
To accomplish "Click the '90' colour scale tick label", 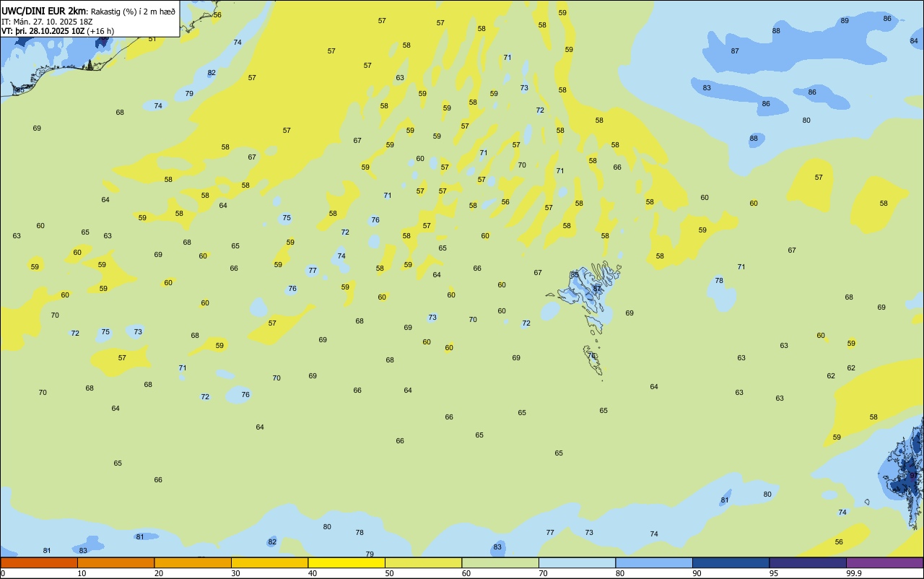I will (697, 573).
